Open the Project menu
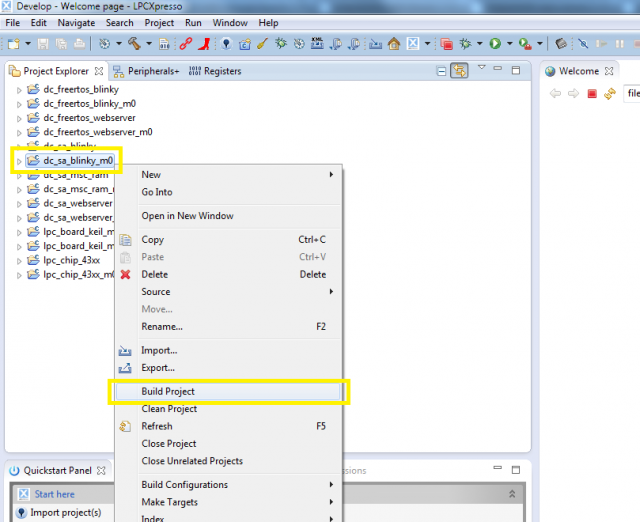Screen dimensions: 640x522 pyautogui.click(x=159, y=23)
